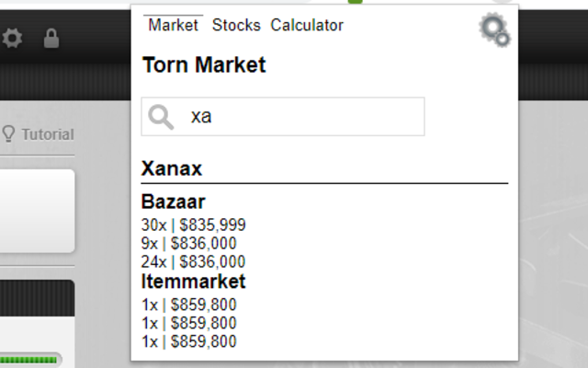Select the Xanax item heading
This screenshot has height=368, width=588.
pyautogui.click(x=172, y=169)
